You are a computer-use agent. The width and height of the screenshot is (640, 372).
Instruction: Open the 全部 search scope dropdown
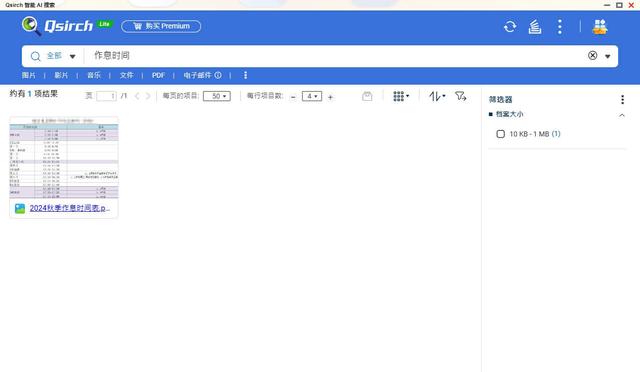[x=60, y=56]
